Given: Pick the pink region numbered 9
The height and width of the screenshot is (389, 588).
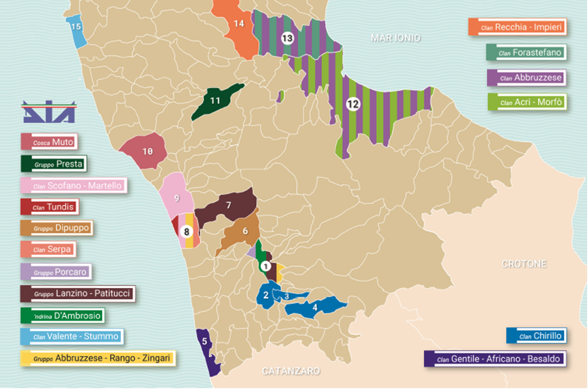Looking at the screenshot, I should click(176, 196).
